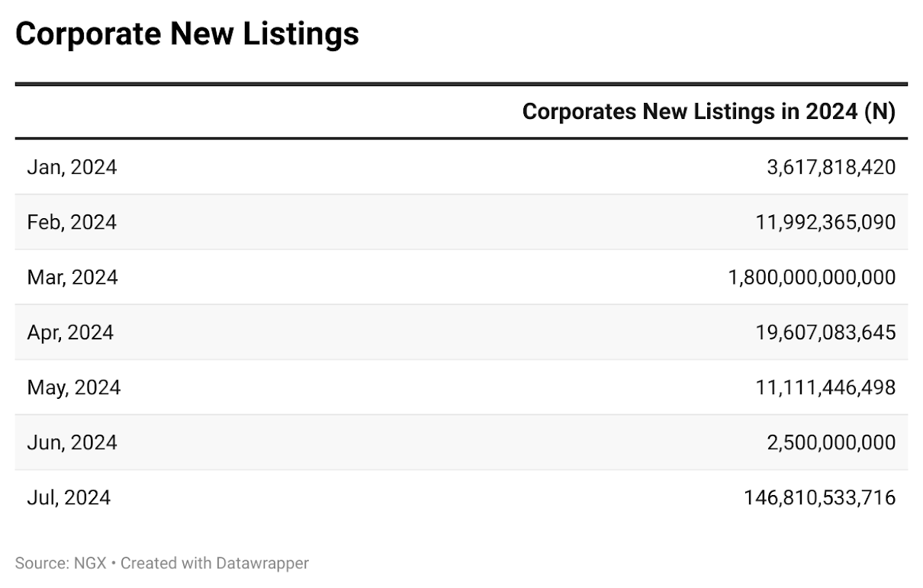923x588 pixels.
Task: Click the value 11,111,446,498
Action: pos(825,387)
